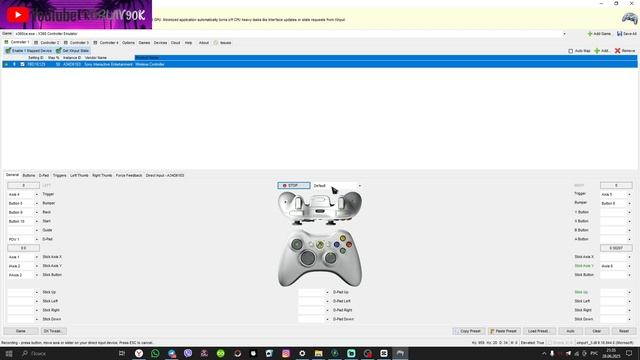The height and width of the screenshot is (360, 640).
Task: Open Yandex browser from the taskbar
Action: point(139,353)
